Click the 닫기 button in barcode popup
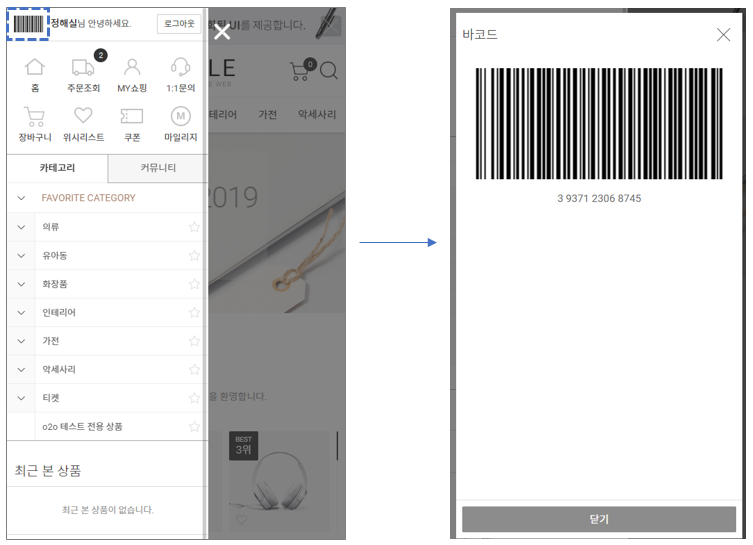The height and width of the screenshot is (545, 753). pos(598,519)
